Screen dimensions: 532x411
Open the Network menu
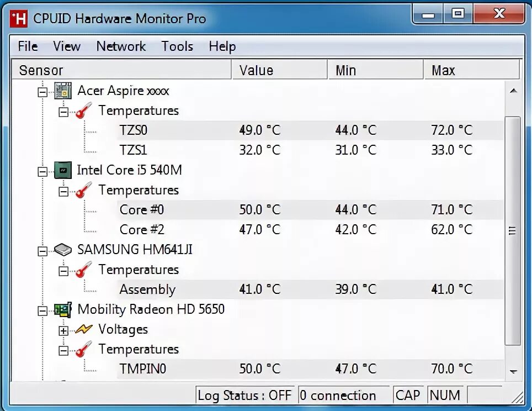[121, 46]
